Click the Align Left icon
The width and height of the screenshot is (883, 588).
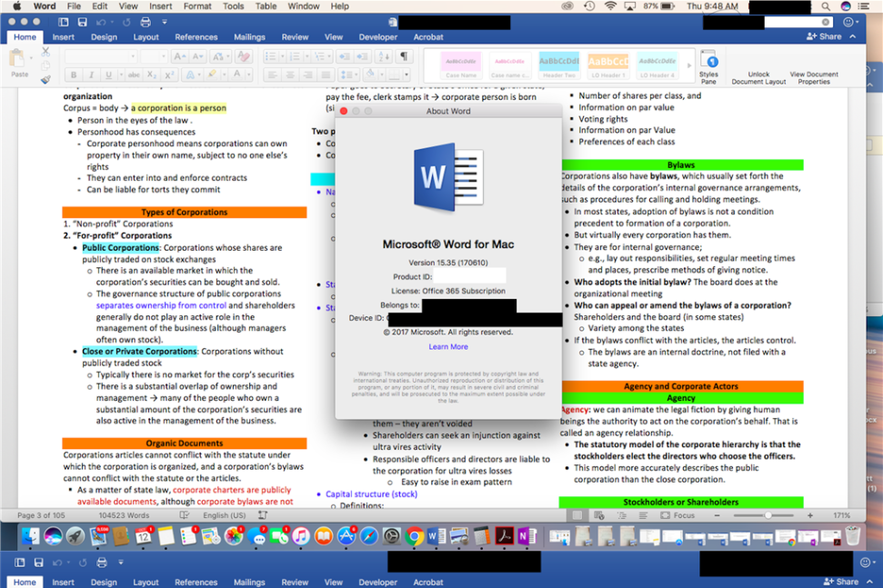click(x=273, y=75)
